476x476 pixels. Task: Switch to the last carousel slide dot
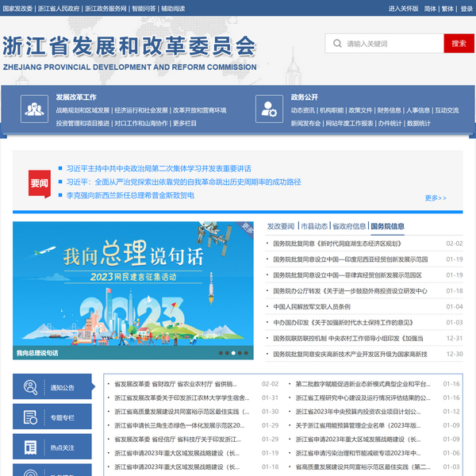(x=246, y=353)
